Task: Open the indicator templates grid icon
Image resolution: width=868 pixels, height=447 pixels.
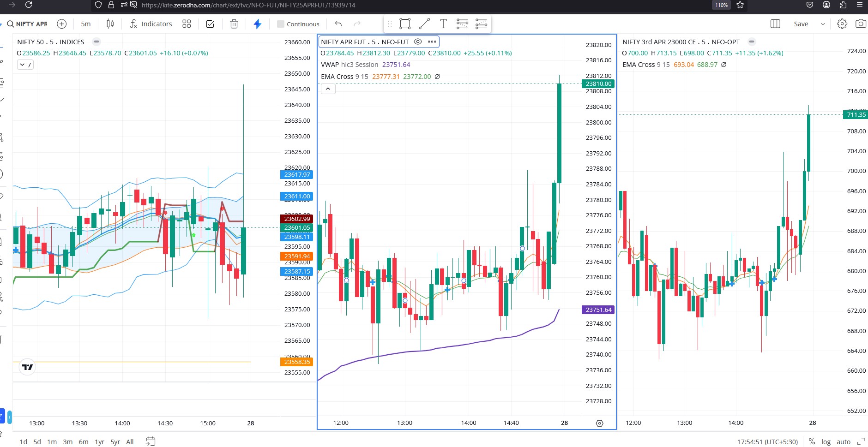Action: [x=187, y=24]
